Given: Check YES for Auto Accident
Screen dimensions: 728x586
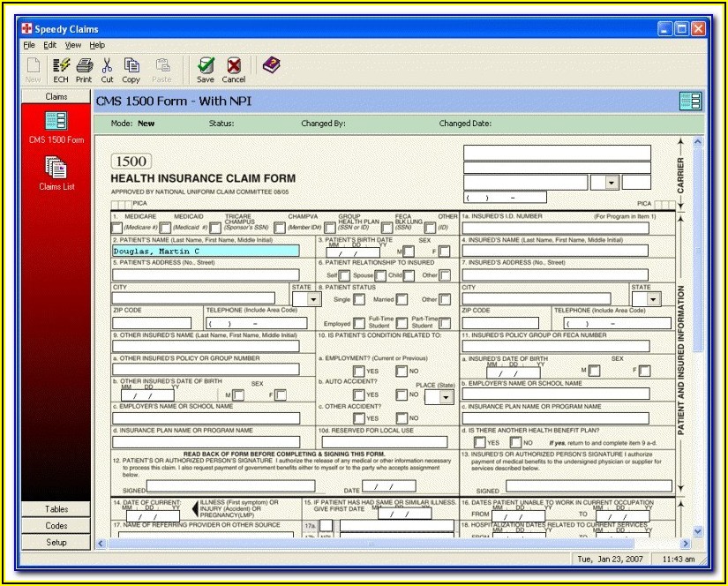Looking at the screenshot, I should (x=359, y=395).
